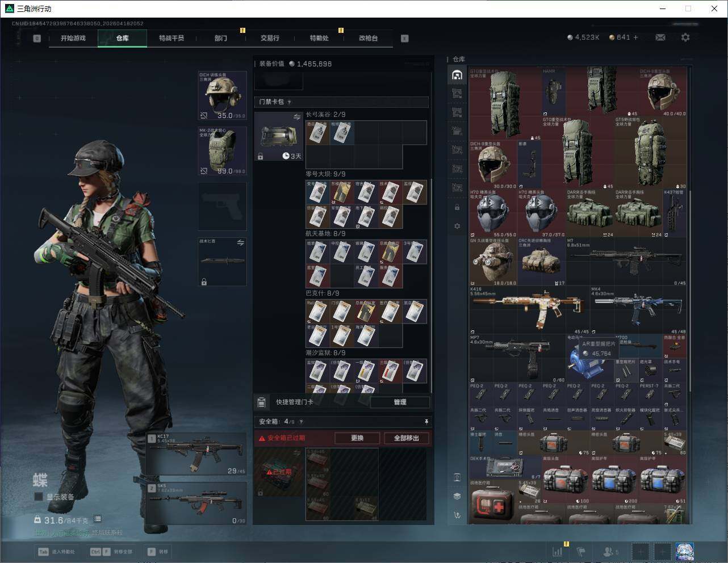Open the 开始游戏 tab
This screenshot has width=728, height=563.
click(x=73, y=38)
